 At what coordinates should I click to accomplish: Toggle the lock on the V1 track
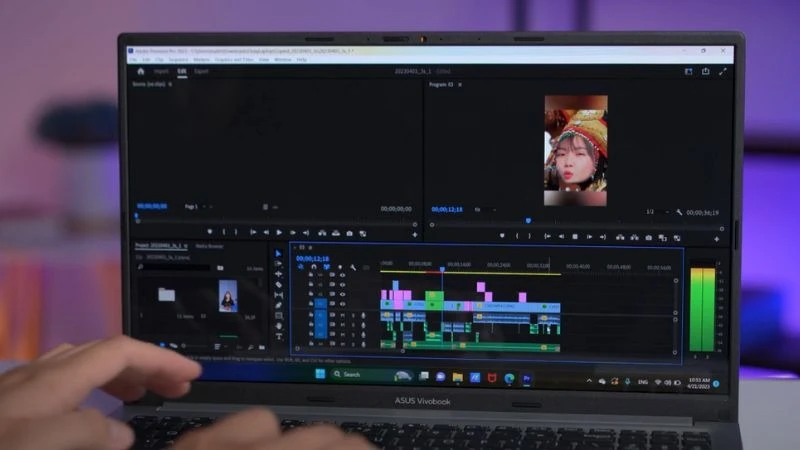(310, 304)
